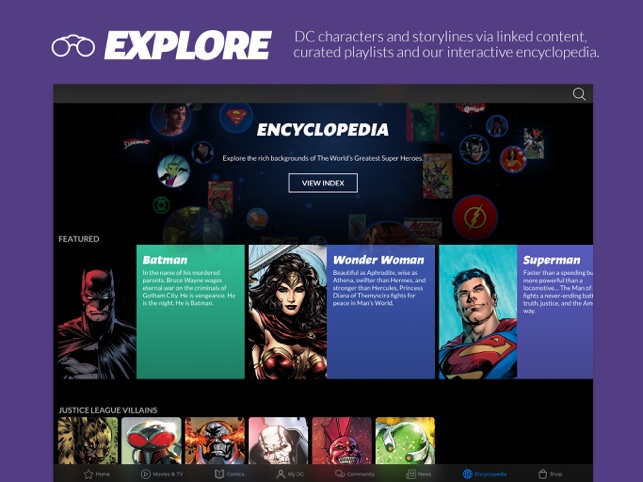
Task: Tap the Superman actor portrait bubble
Action: [171, 119]
